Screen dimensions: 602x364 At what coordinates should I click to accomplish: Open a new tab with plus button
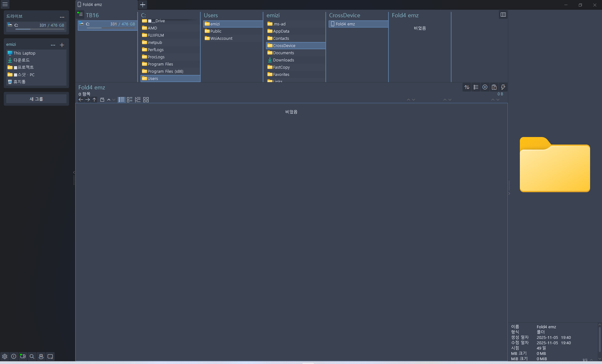pos(143,5)
